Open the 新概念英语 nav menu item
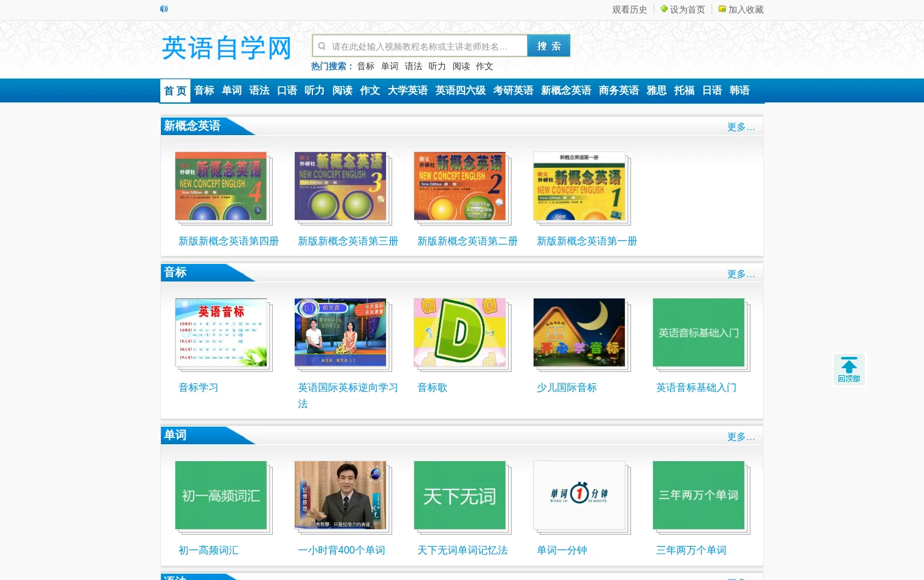The width and height of the screenshot is (924, 580). [x=566, y=90]
